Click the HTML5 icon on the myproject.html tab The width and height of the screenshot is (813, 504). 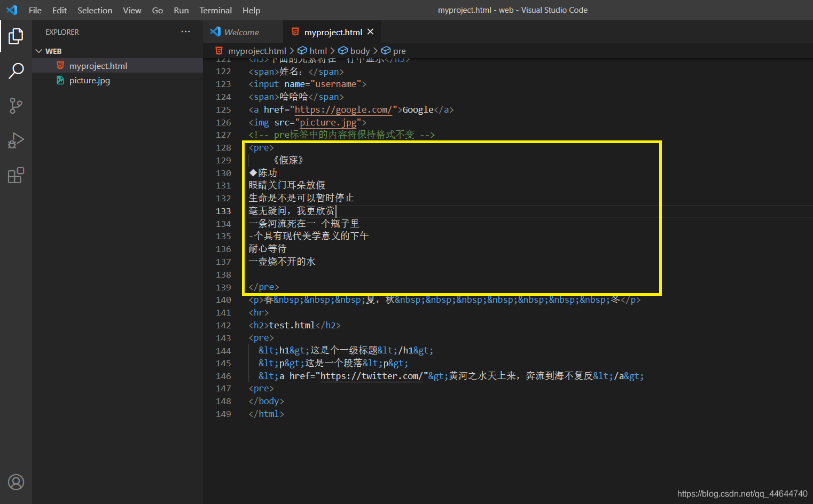click(295, 32)
